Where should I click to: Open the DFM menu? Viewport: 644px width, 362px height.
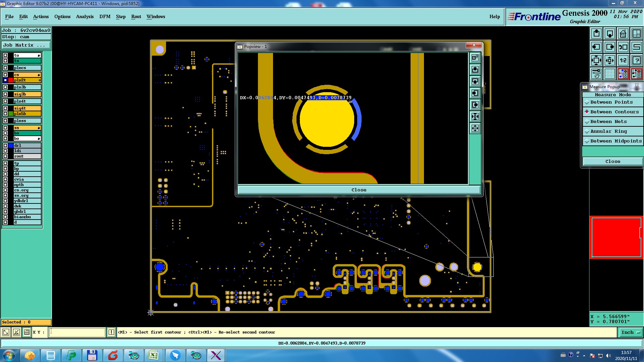[105, 16]
